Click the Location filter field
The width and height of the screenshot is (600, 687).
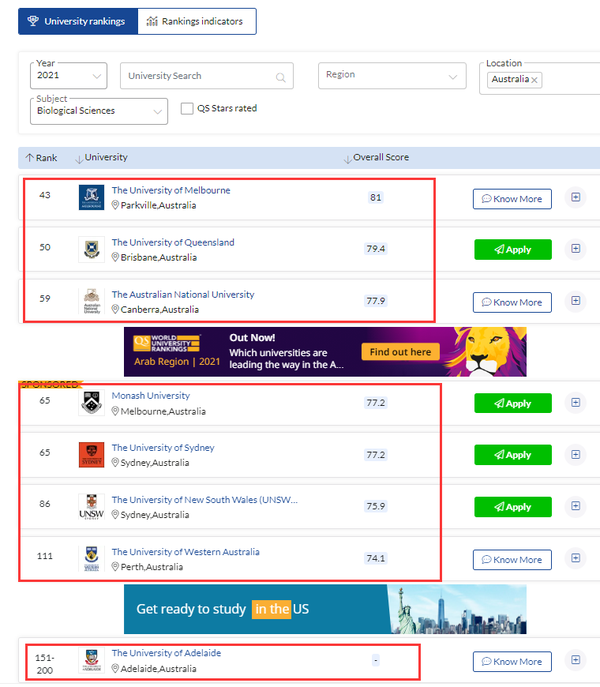[x=540, y=80]
